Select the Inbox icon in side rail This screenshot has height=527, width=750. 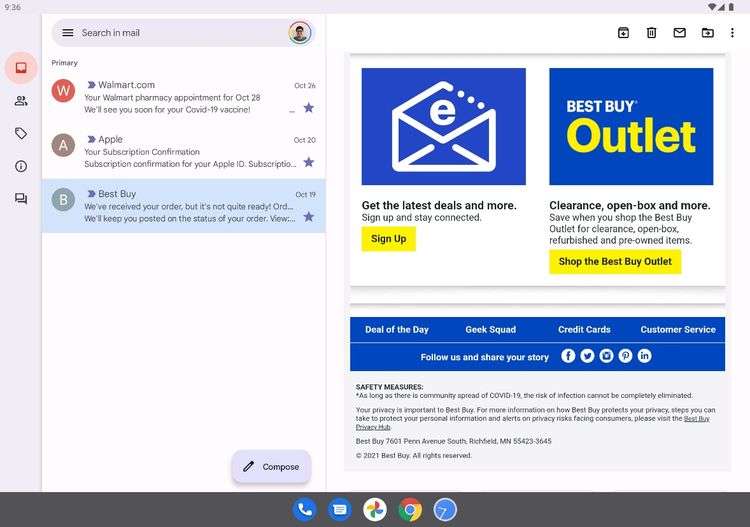21,68
